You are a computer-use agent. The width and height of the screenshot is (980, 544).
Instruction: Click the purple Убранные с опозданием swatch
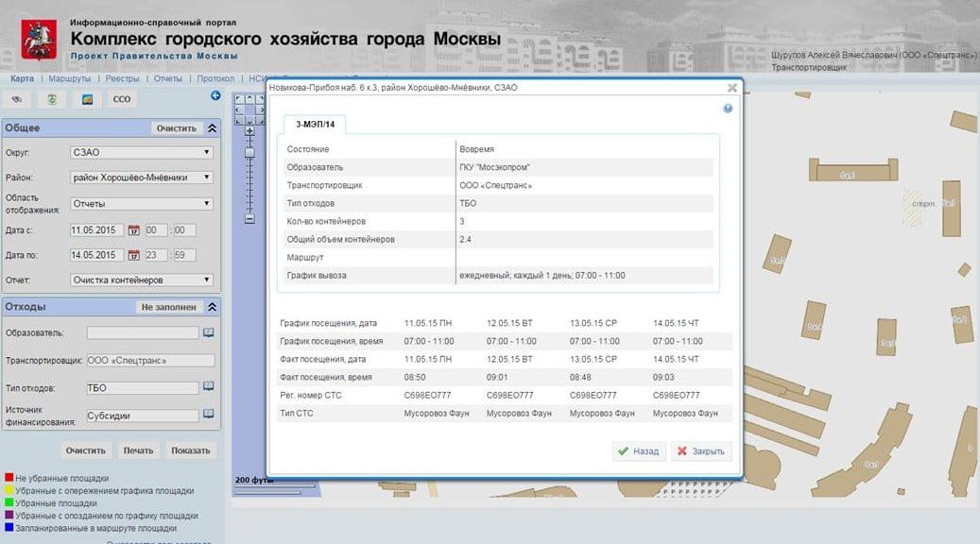click(9, 515)
